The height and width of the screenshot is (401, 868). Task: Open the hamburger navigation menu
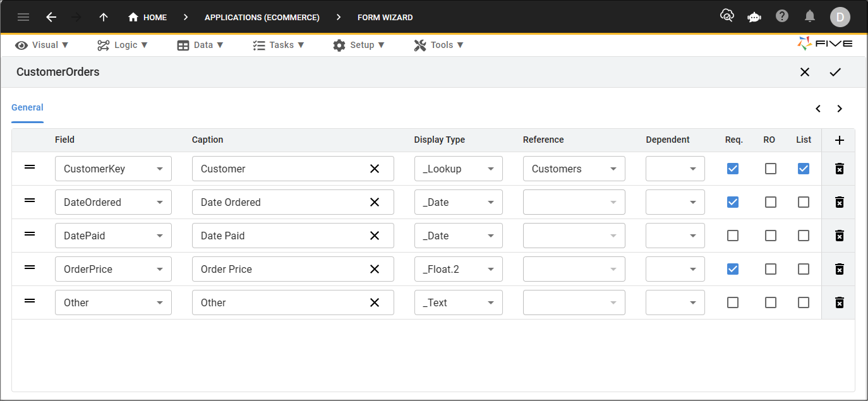pyautogui.click(x=23, y=17)
